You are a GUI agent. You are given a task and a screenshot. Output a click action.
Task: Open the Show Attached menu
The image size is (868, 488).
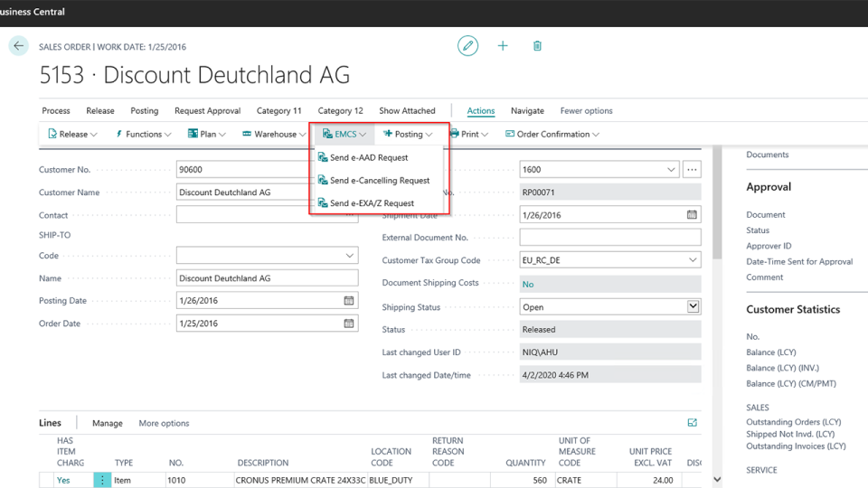[x=407, y=110]
